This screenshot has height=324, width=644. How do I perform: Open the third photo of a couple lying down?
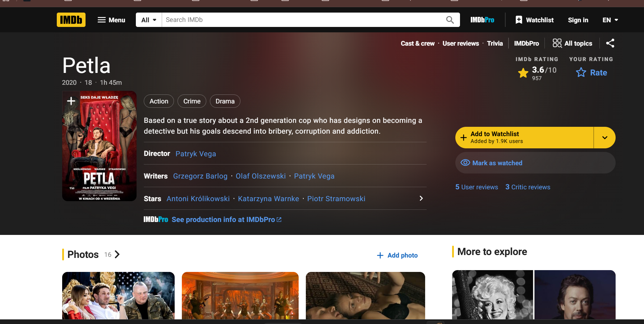click(x=365, y=296)
